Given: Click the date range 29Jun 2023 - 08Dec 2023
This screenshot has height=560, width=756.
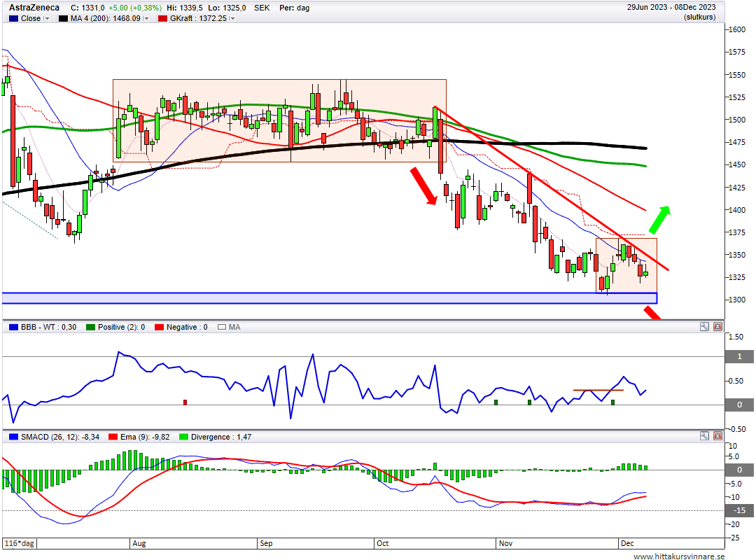Looking at the screenshot, I should click(x=671, y=7).
